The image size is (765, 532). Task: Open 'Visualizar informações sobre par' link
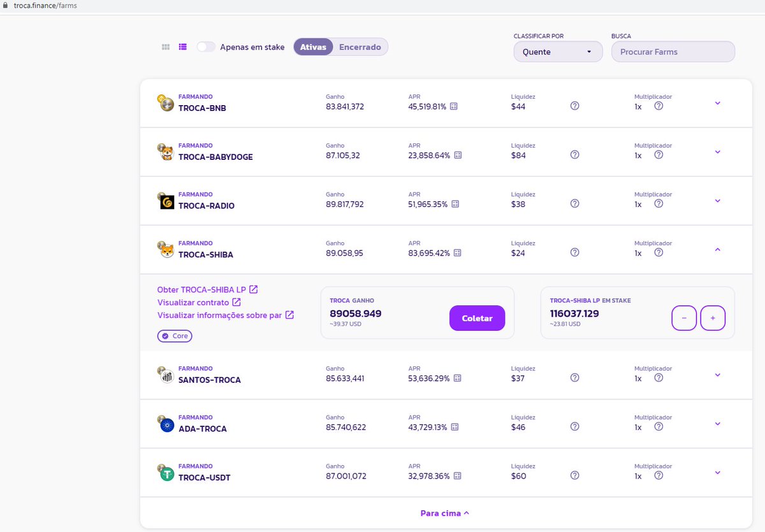pyautogui.click(x=226, y=315)
